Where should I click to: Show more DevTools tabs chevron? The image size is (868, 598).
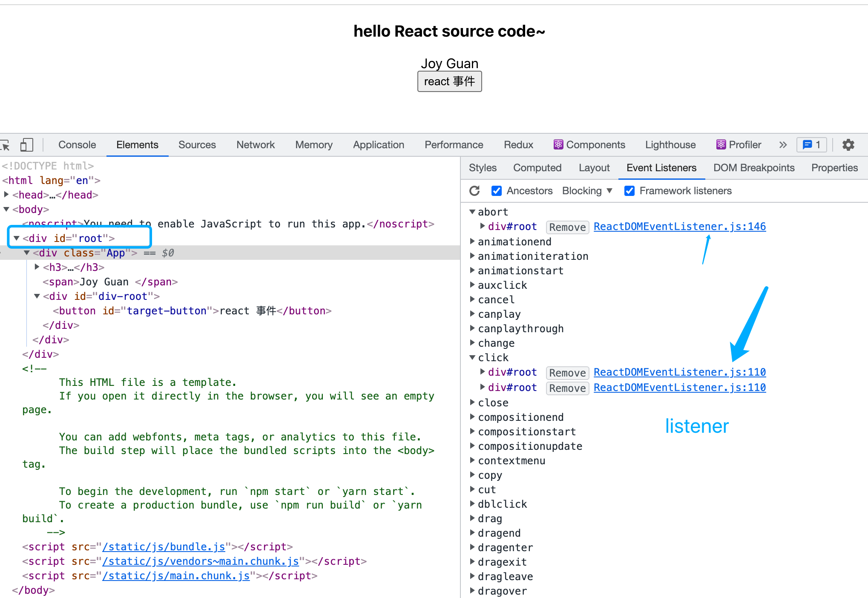(x=783, y=145)
